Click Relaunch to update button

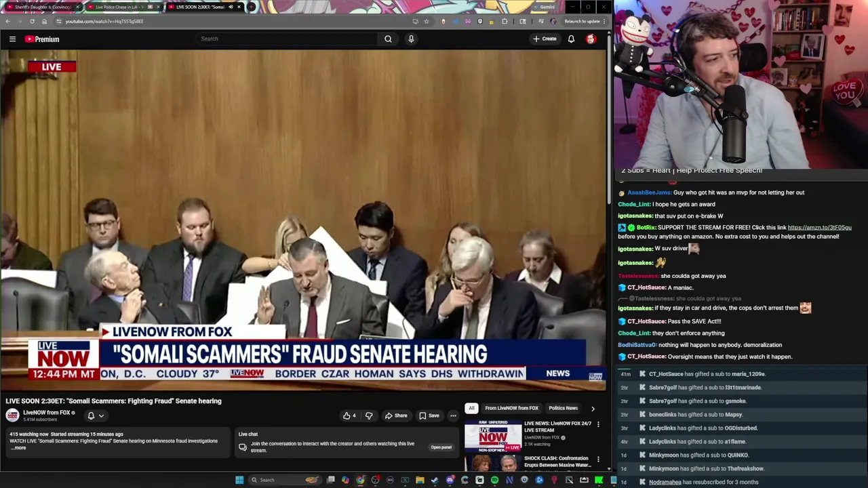[x=584, y=22]
